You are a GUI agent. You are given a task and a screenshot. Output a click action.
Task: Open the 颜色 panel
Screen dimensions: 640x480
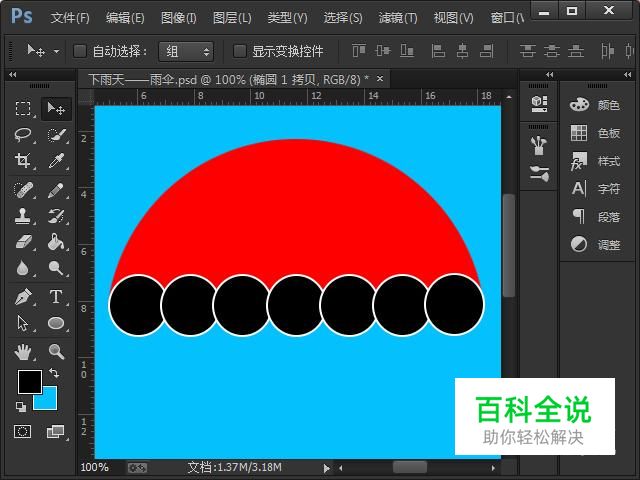(595, 105)
